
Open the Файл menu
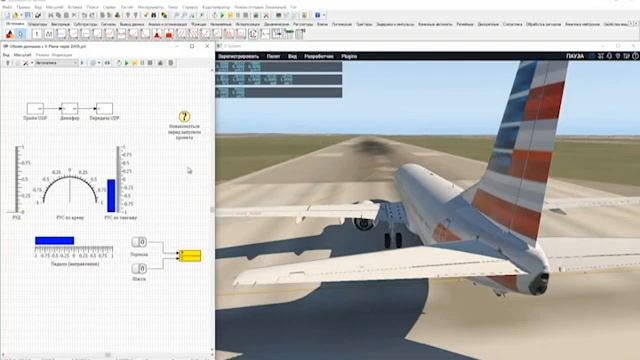click(x=7, y=7)
